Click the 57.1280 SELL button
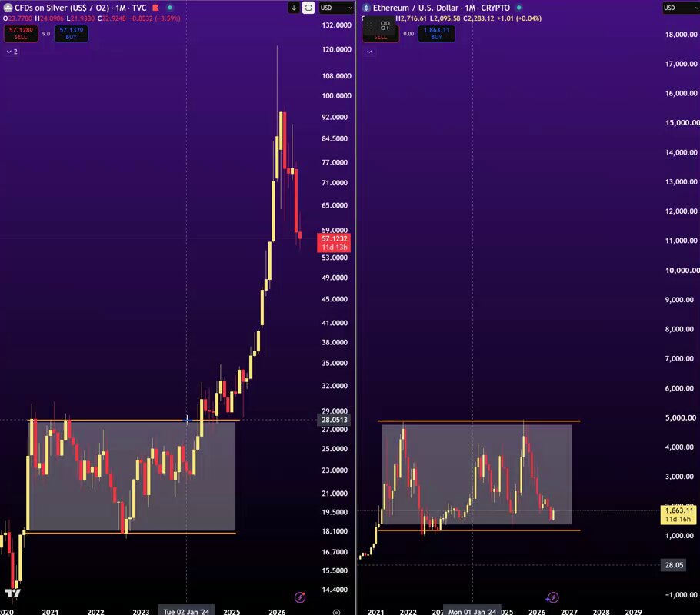Image resolution: width=700 pixels, height=615 pixels. [21, 34]
